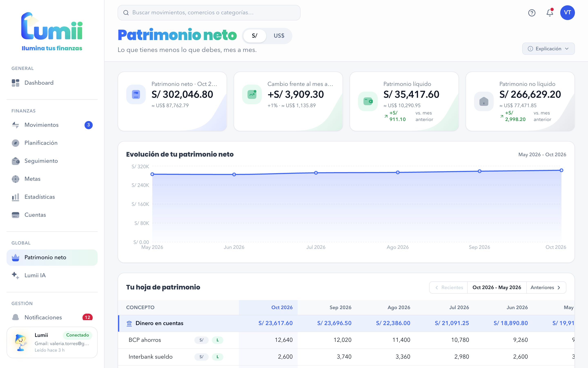This screenshot has height=368, width=588.
Task: Click the Lumii IA sparkle icon
Action: click(x=16, y=275)
